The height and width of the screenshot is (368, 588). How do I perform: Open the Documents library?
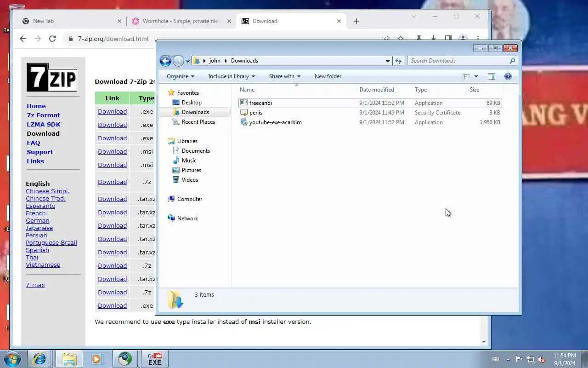[196, 151]
